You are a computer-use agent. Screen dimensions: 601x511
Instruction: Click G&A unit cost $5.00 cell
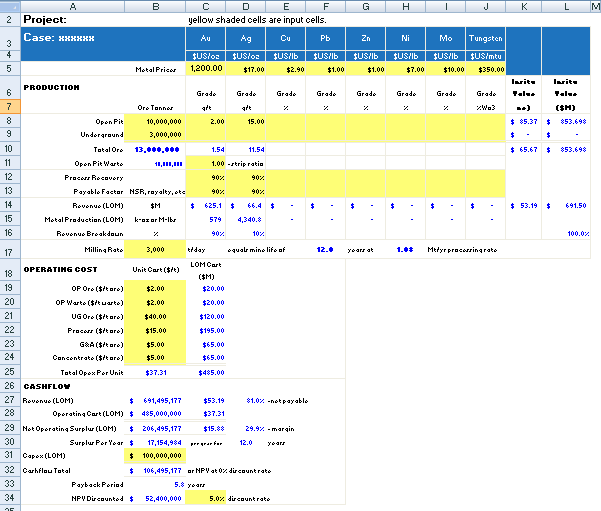[x=155, y=344]
